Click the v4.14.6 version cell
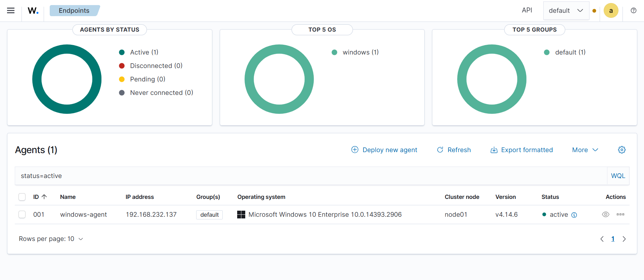 pos(507,214)
